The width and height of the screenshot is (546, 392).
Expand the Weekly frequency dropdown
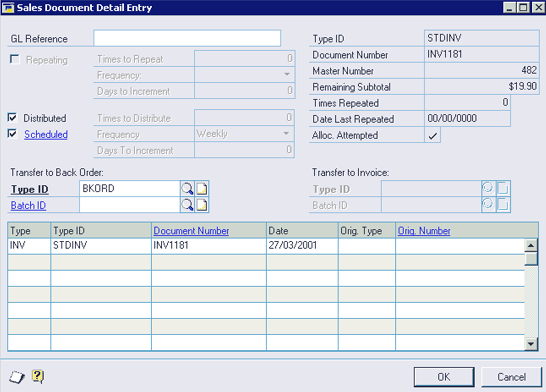click(x=286, y=134)
